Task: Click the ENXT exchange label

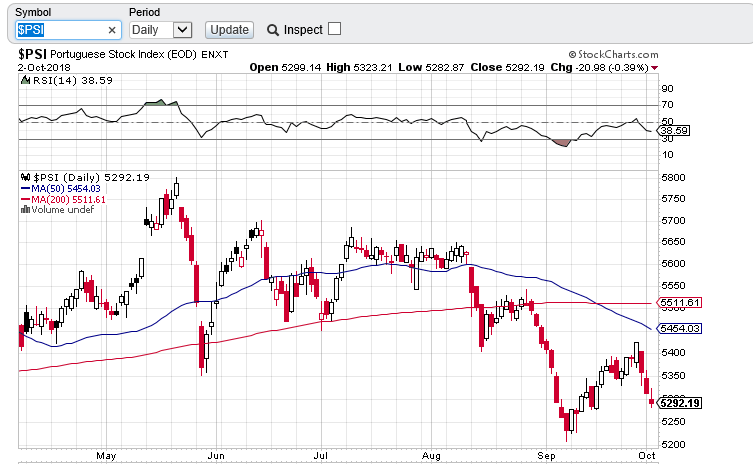Action: coord(215,55)
